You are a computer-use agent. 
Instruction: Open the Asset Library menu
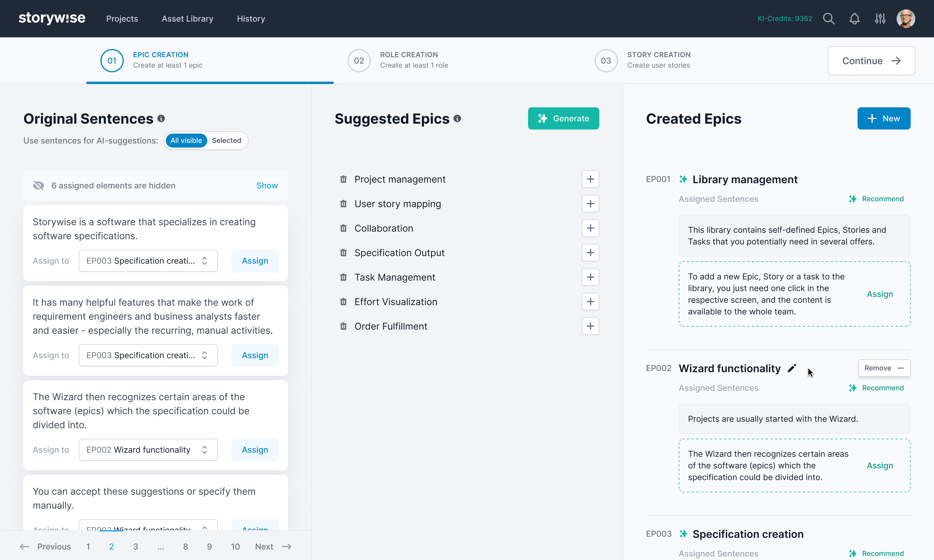[187, 18]
